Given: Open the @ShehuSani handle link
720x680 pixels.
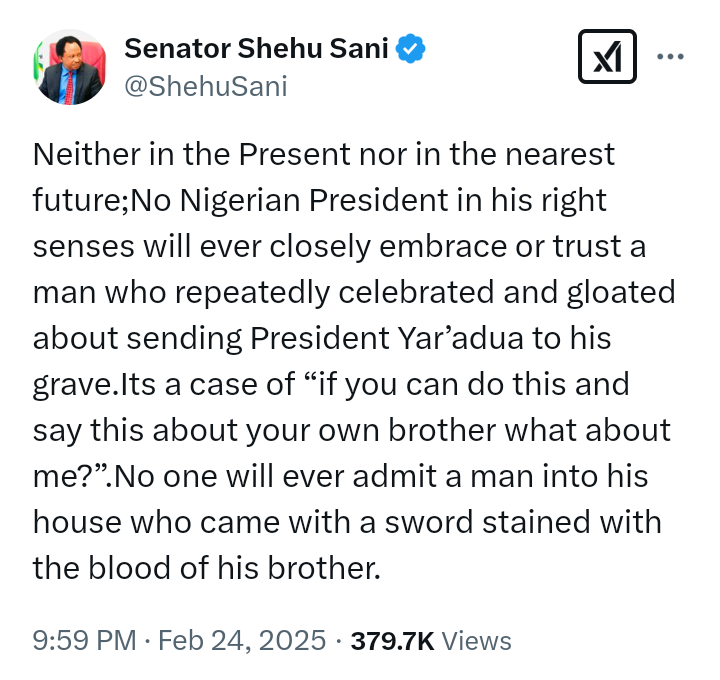Looking at the screenshot, I should [206, 86].
